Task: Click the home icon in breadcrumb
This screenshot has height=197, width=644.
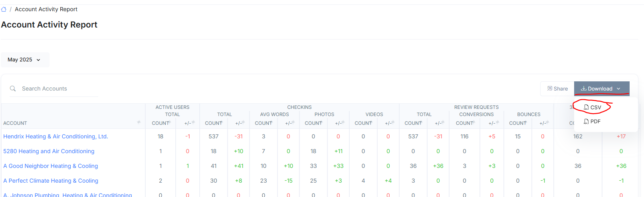Action: [4, 9]
